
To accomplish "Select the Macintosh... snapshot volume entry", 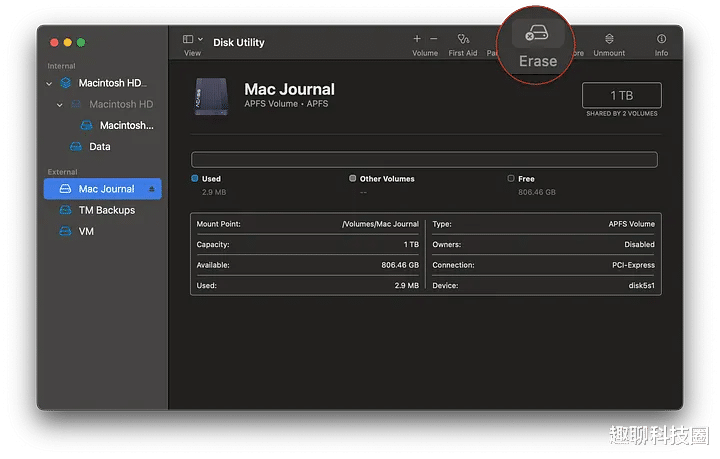I will [126, 126].
